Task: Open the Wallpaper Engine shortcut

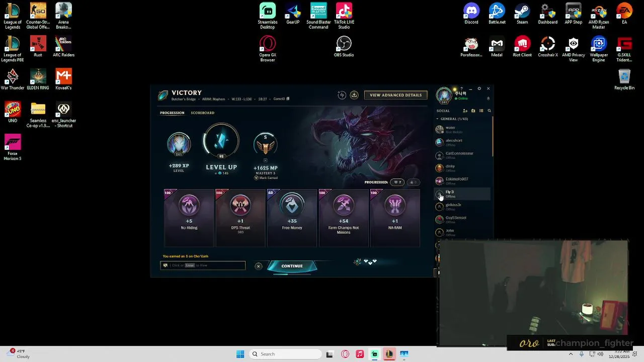Action: pos(599,49)
